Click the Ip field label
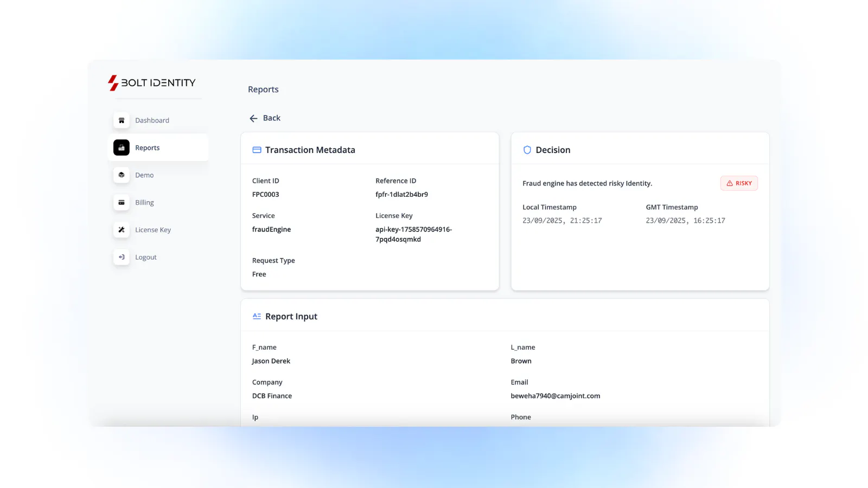 255,417
